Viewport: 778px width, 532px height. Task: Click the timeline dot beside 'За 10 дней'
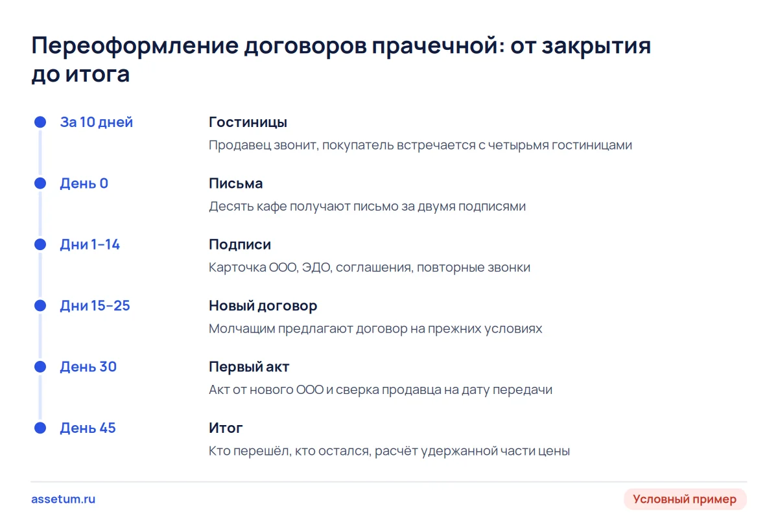coord(40,122)
